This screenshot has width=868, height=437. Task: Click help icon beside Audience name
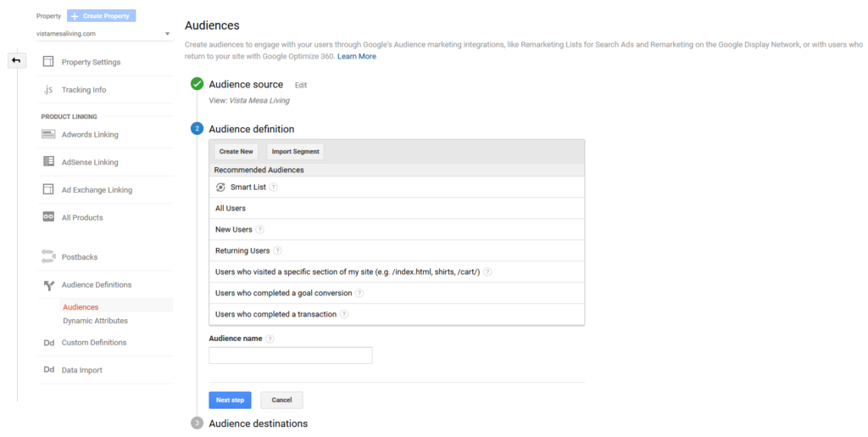click(270, 339)
